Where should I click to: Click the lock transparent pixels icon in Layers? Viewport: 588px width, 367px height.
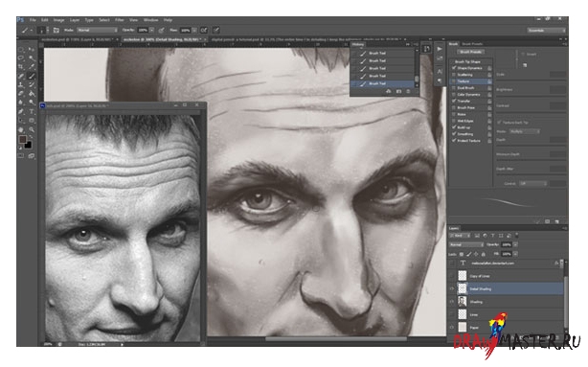tap(462, 254)
